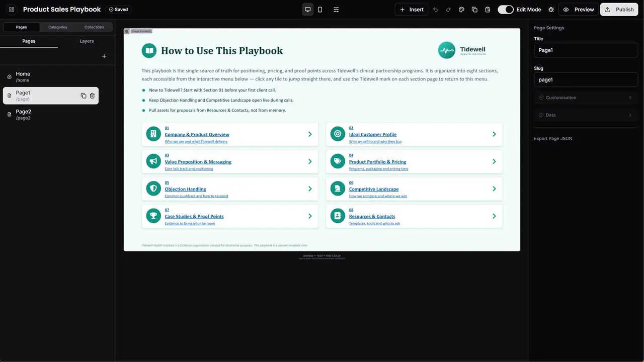Click the Objection Handling shield icon
The image size is (644, 362).
pyautogui.click(x=153, y=189)
